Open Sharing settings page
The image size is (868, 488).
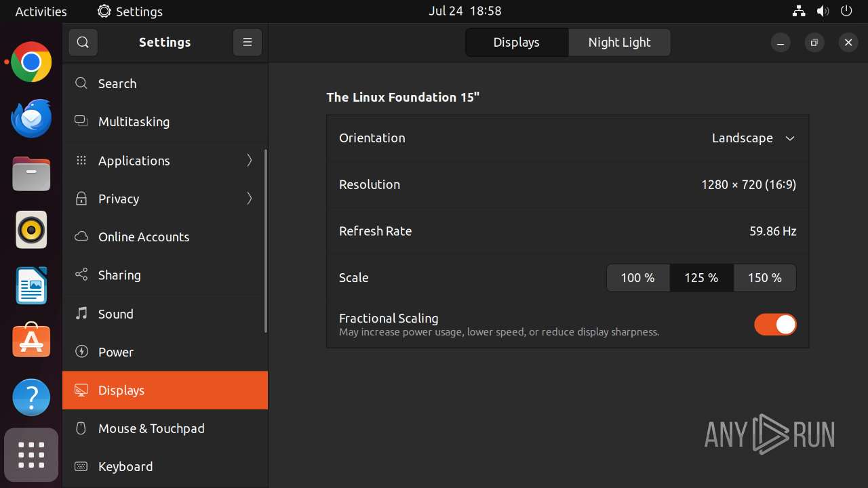click(165, 274)
